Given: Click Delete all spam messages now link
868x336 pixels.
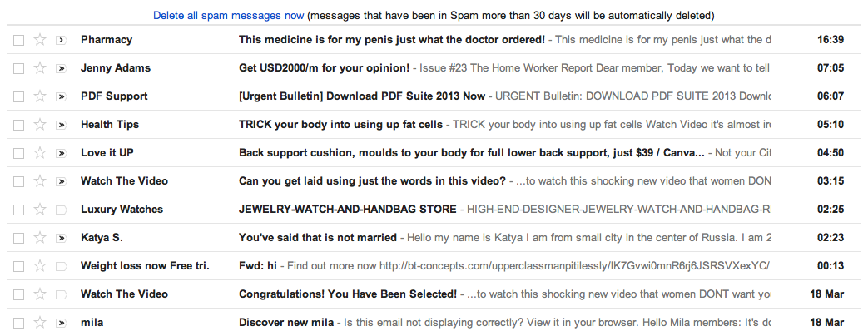Looking at the screenshot, I should tap(228, 16).
